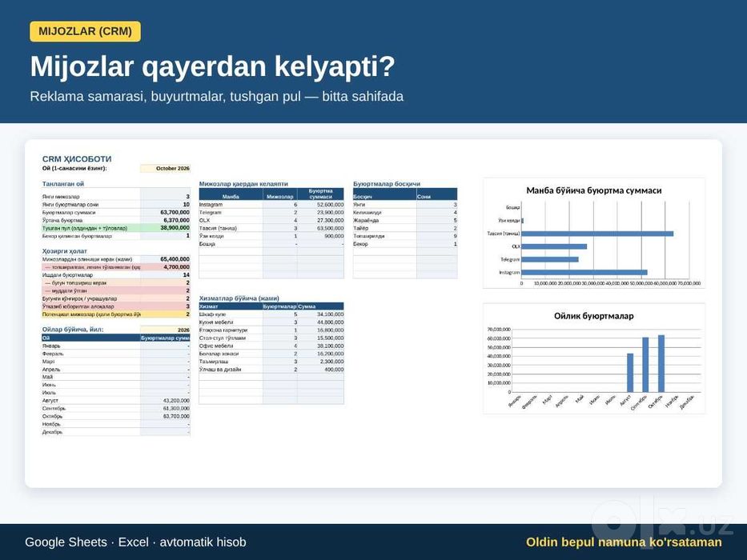
Task: Select the year cell '2026' beside 'Ойлар бўйича'
Action: 165,330
